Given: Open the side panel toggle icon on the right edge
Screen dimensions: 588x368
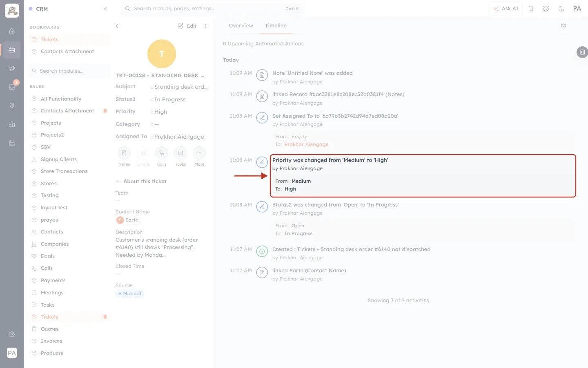Looking at the screenshot, I should point(582,52).
